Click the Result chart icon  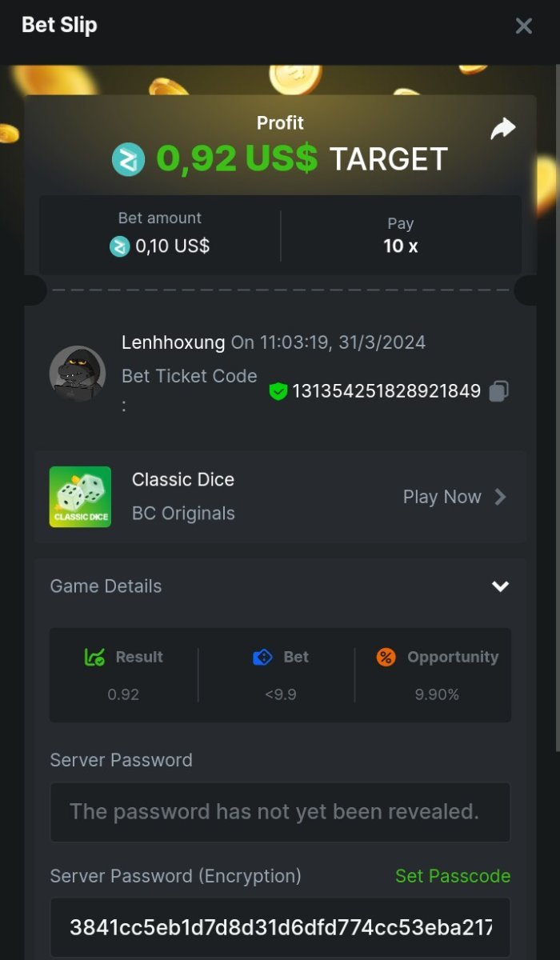(94, 657)
